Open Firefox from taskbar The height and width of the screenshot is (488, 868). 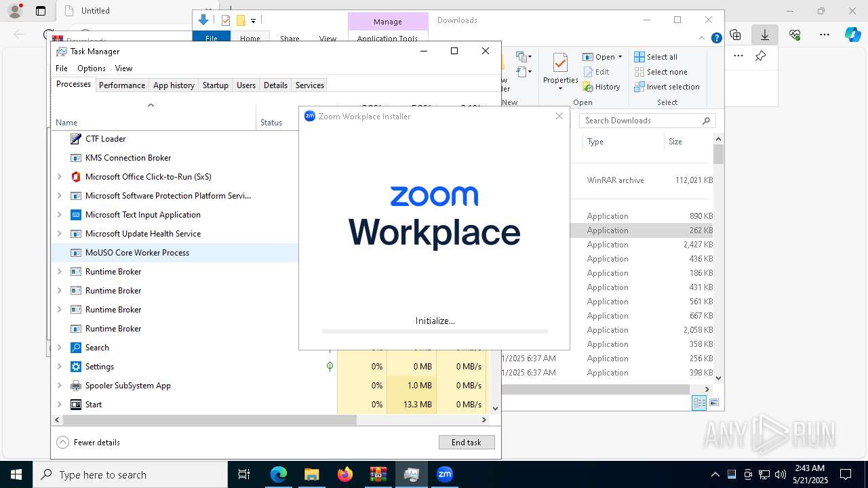point(345,474)
